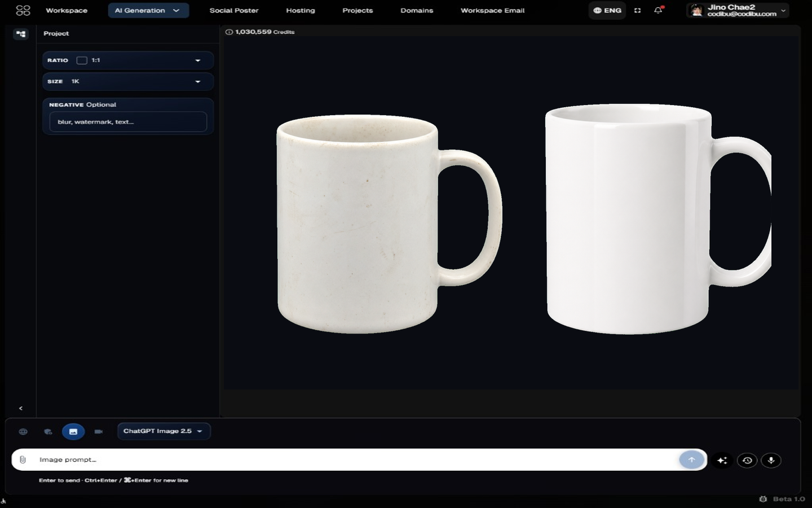This screenshot has height=508, width=812.
Task: Open the Domains menu item
Action: [x=417, y=10]
